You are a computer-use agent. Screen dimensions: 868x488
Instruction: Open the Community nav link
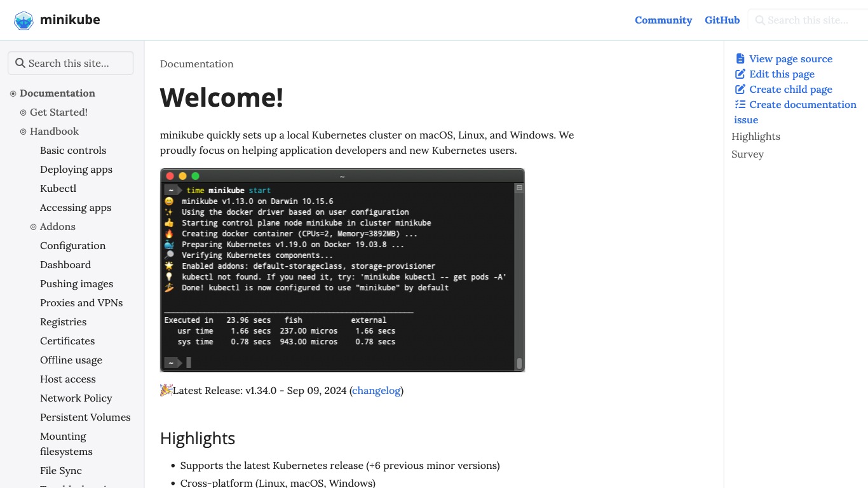663,20
